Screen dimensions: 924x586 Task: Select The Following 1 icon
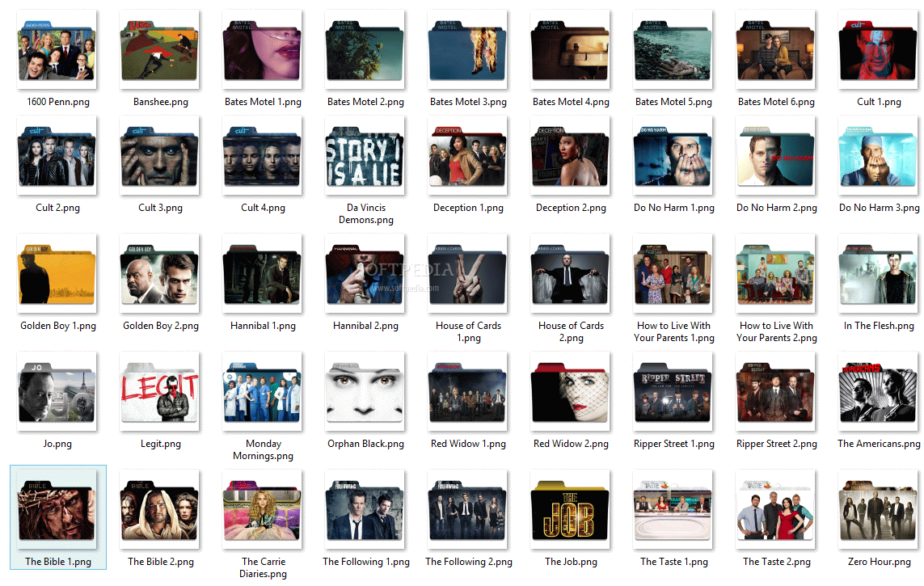[x=365, y=509]
